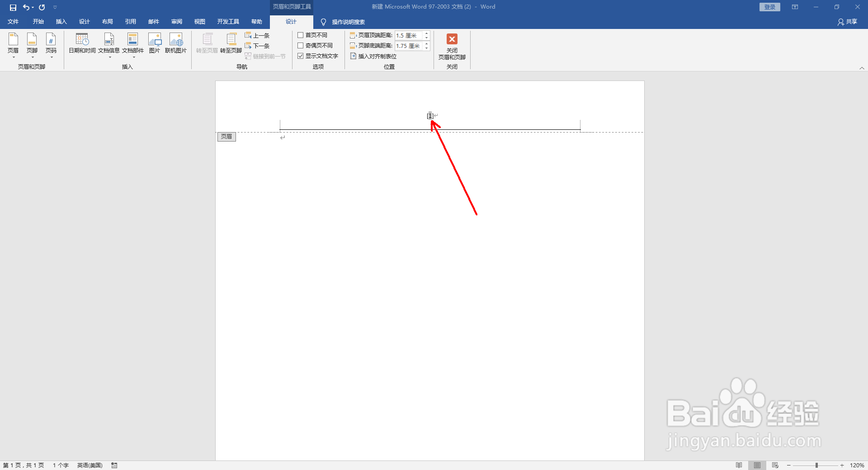Switch to the 开始 ribbon tab
The width and height of the screenshot is (868, 470).
coord(38,21)
